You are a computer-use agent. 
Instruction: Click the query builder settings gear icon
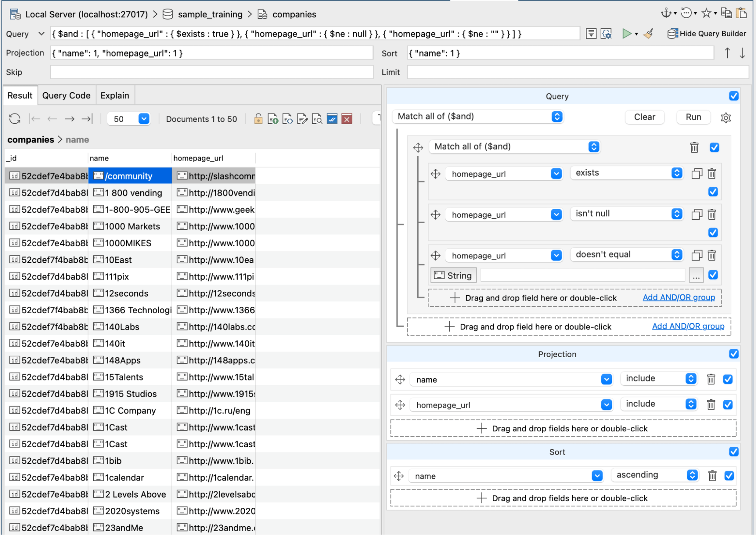pyautogui.click(x=725, y=117)
